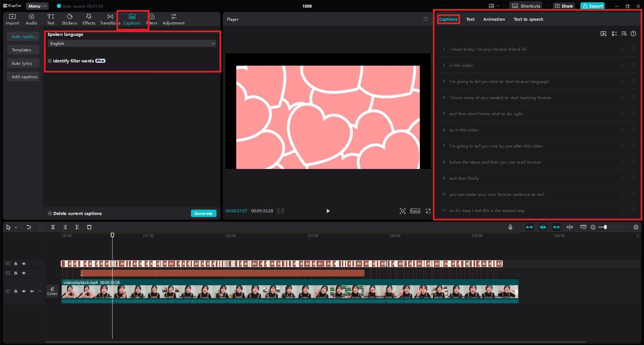
Task: Click the Split clip tool
Action: click(53, 227)
